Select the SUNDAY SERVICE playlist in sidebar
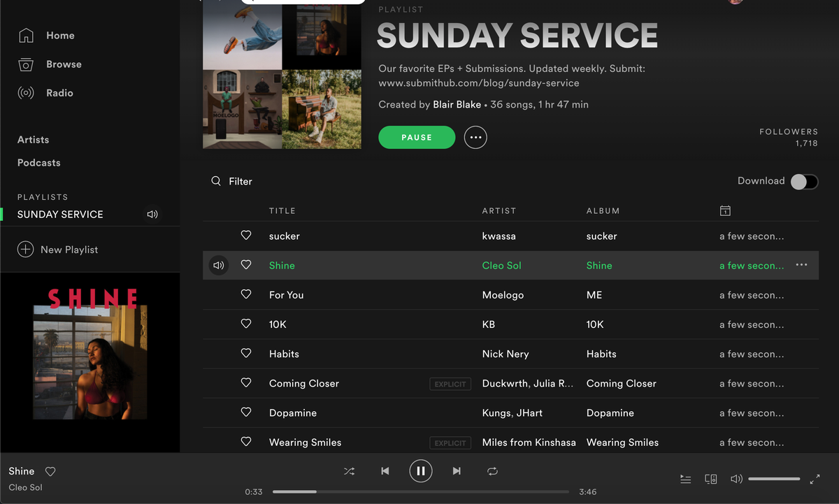 click(x=60, y=215)
